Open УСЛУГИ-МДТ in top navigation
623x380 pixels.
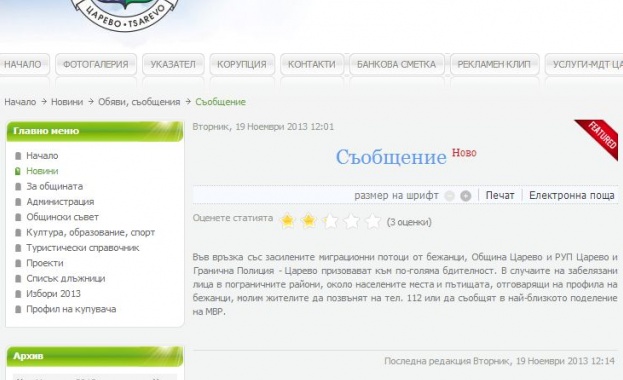[584, 64]
